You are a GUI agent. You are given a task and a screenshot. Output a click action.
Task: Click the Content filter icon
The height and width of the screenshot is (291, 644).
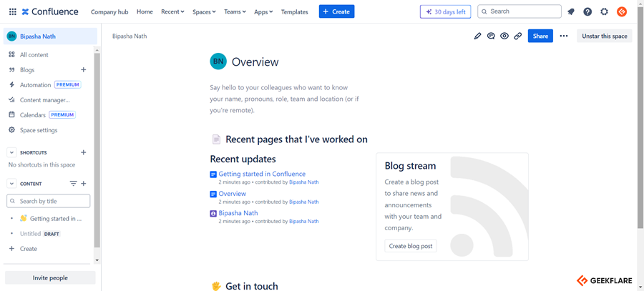(x=73, y=184)
